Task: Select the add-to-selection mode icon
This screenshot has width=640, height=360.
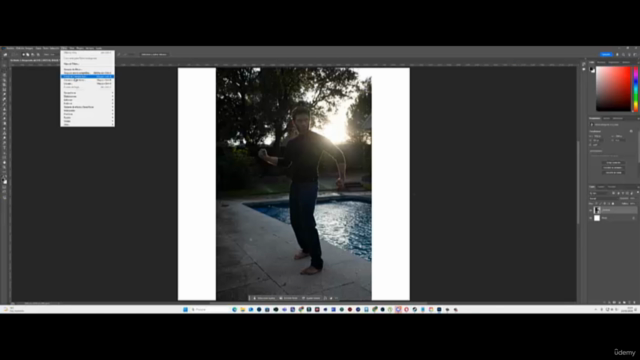Action: click(x=28, y=54)
